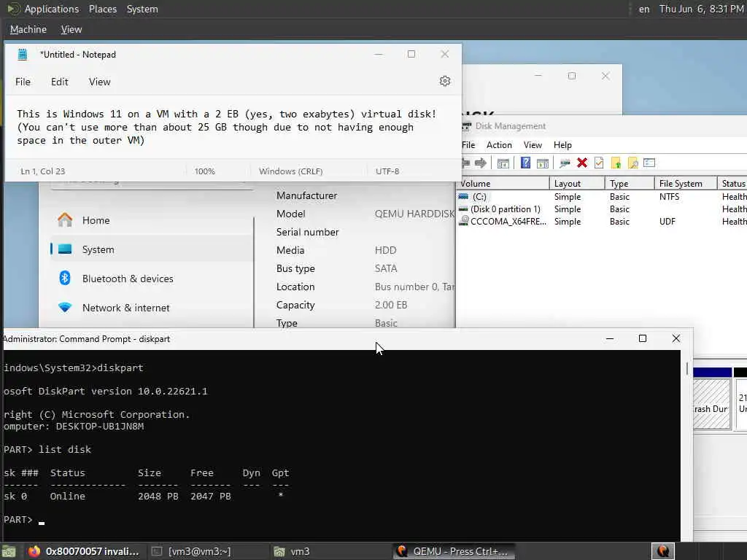Image resolution: width=747 pixels, height=560 pixels.
Task: Click Notepad text editing area
Action: point(233,127)
